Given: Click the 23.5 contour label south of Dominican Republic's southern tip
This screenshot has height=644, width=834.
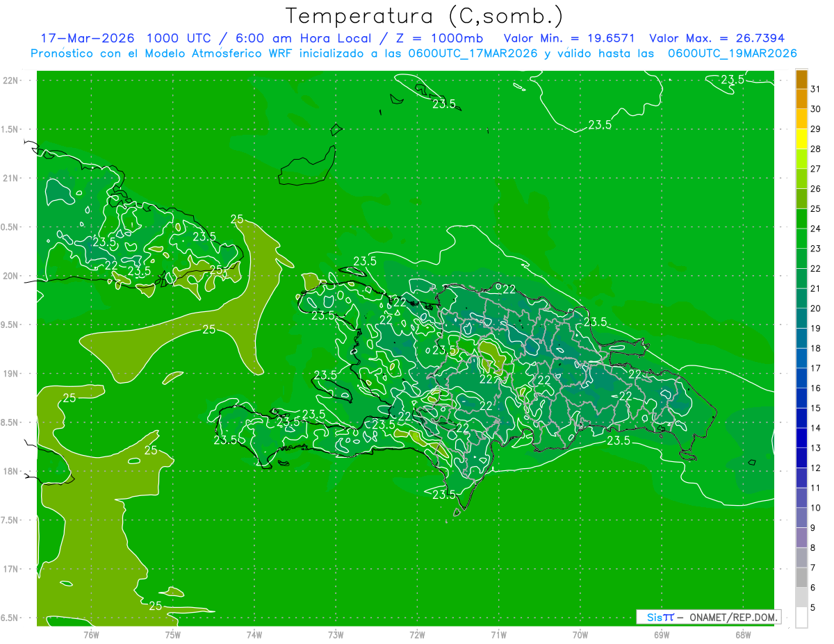Looking at the screenshot, I should (443, 495).
